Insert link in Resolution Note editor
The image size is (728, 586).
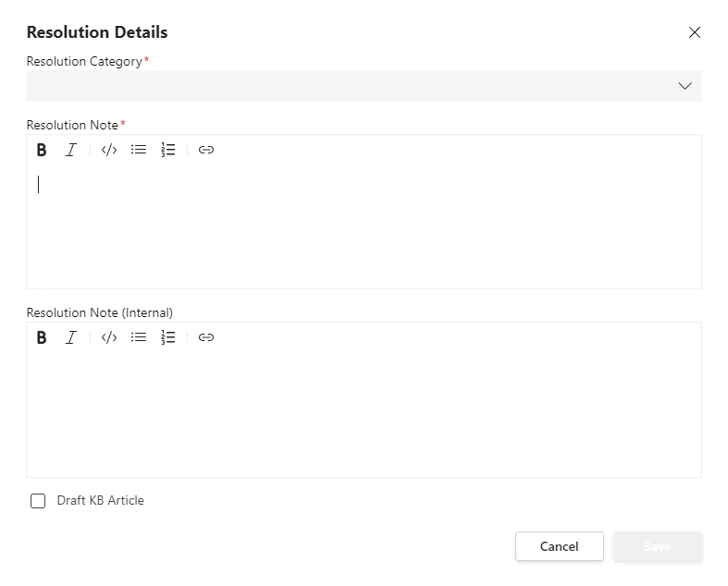(206, 150)
